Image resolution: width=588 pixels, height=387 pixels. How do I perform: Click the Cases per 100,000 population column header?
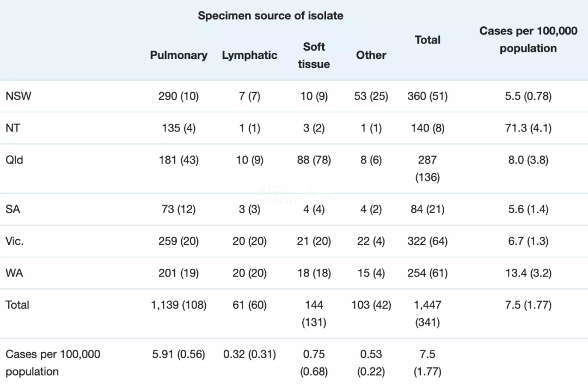point(528,39)
